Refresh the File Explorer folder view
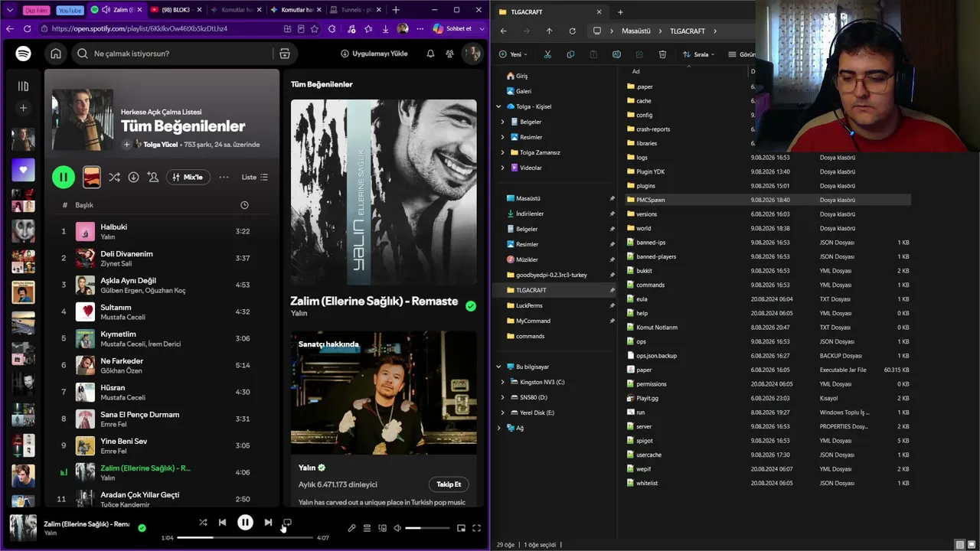The image size is (980, 551). tap(572, 31)
